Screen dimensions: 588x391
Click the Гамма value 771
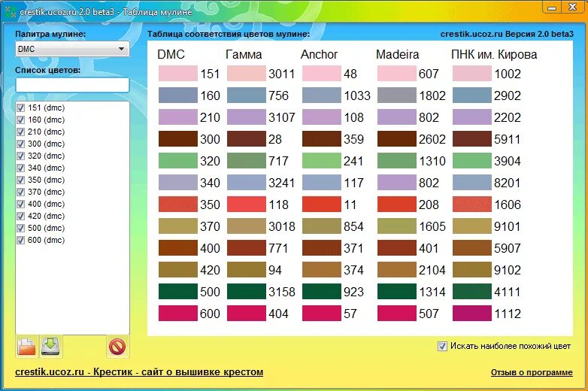coord(278,248)
